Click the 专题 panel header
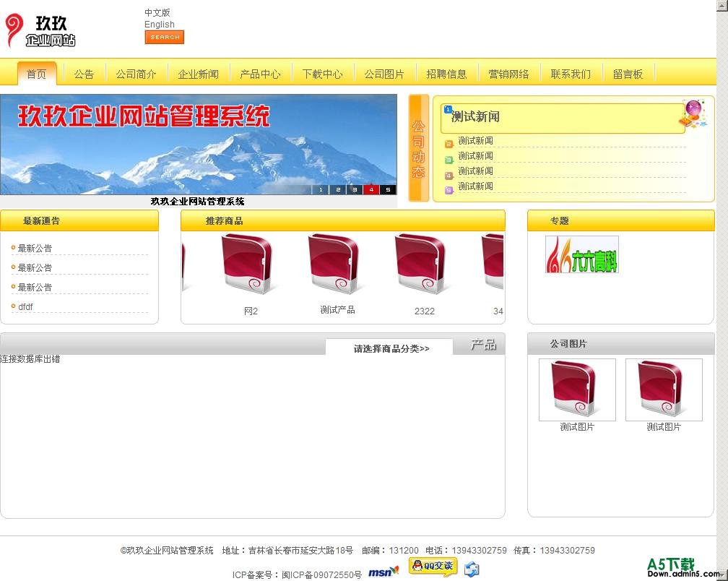The image size is (728, 581). coord(621,220)
